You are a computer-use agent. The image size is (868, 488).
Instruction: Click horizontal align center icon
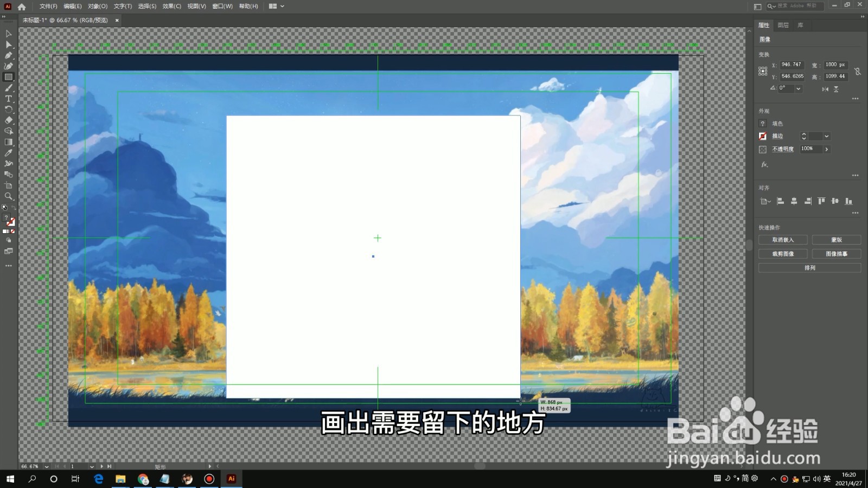click(794, 201)
